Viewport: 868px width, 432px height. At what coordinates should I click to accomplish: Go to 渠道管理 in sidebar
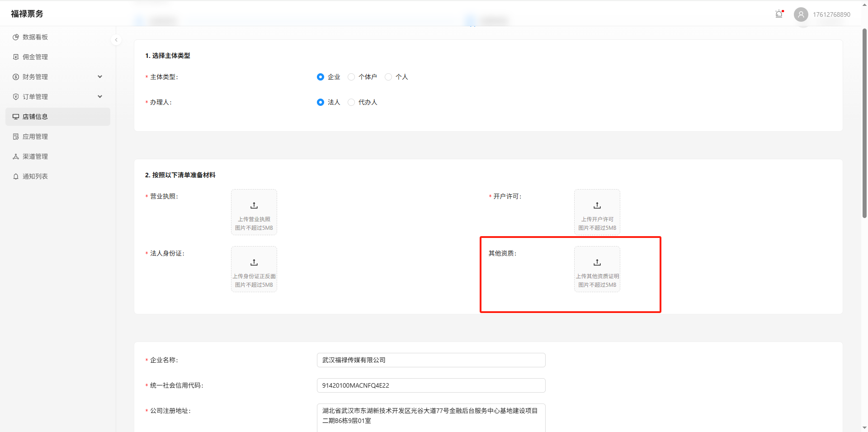coord(35,157)
